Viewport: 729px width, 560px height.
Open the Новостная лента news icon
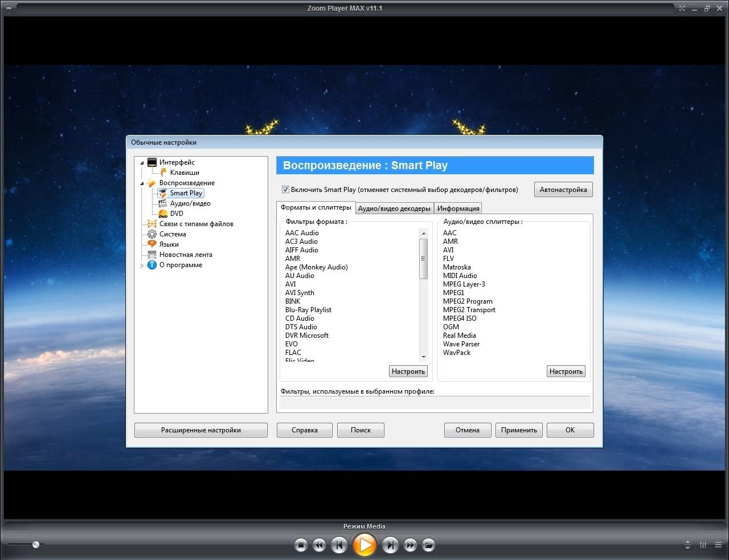(x=152, y=255)
